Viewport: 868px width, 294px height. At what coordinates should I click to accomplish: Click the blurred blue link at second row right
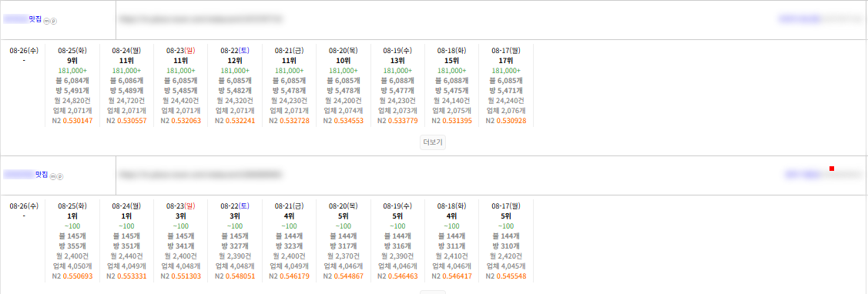click(x=803, y=175)
